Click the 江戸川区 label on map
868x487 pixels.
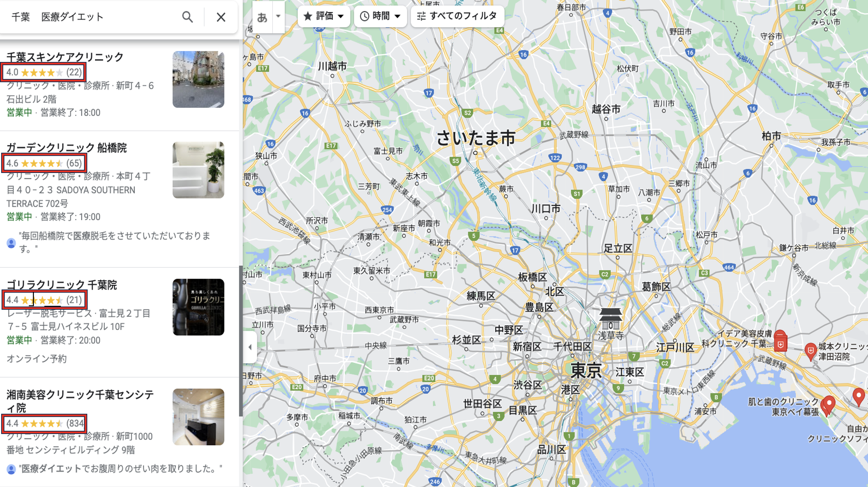click(675, 347)
